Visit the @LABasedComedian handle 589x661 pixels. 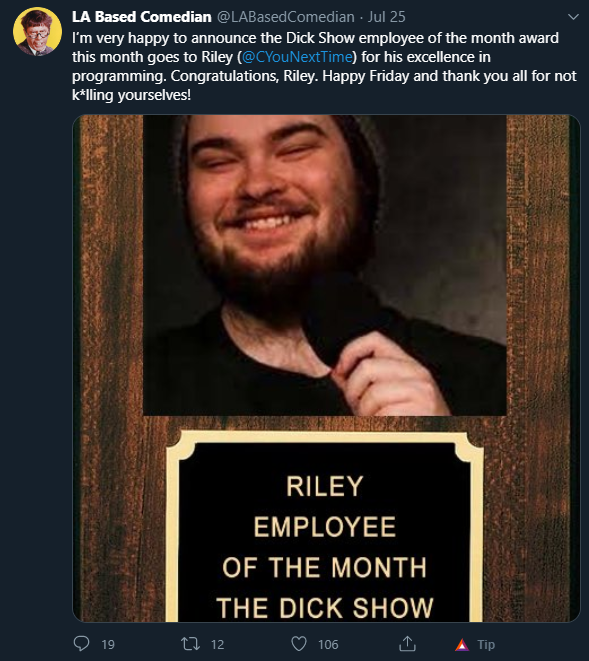pyautogui.click(x=285, y=17)
